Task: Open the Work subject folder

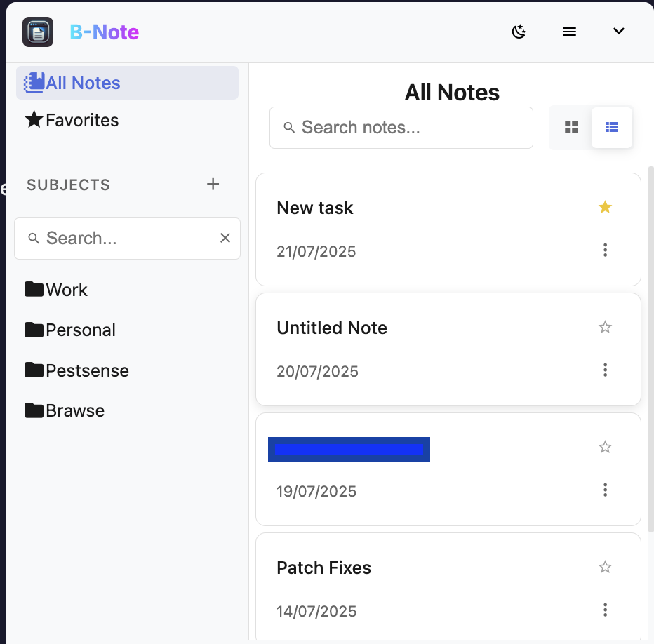Action: (x=66, y=290)
